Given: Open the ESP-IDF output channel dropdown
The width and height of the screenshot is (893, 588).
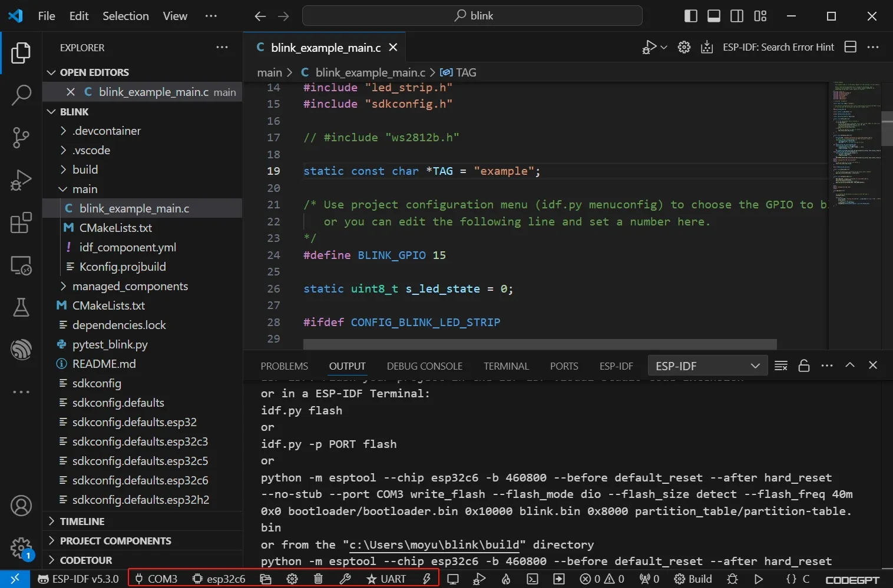Looking at the screenshot, I should pos(707,366).
